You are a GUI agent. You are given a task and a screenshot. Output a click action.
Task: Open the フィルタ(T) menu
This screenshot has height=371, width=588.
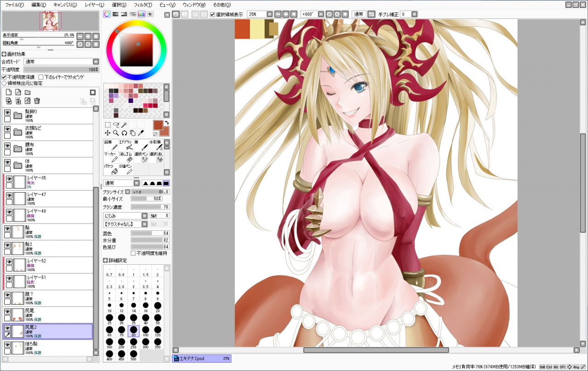pyautogui.click(x=143, y=5)
